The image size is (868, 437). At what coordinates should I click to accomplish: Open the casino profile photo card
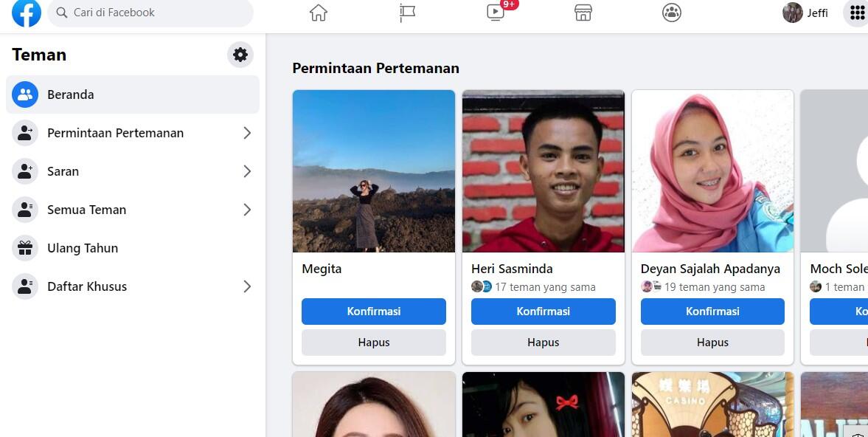coord(712,405)
